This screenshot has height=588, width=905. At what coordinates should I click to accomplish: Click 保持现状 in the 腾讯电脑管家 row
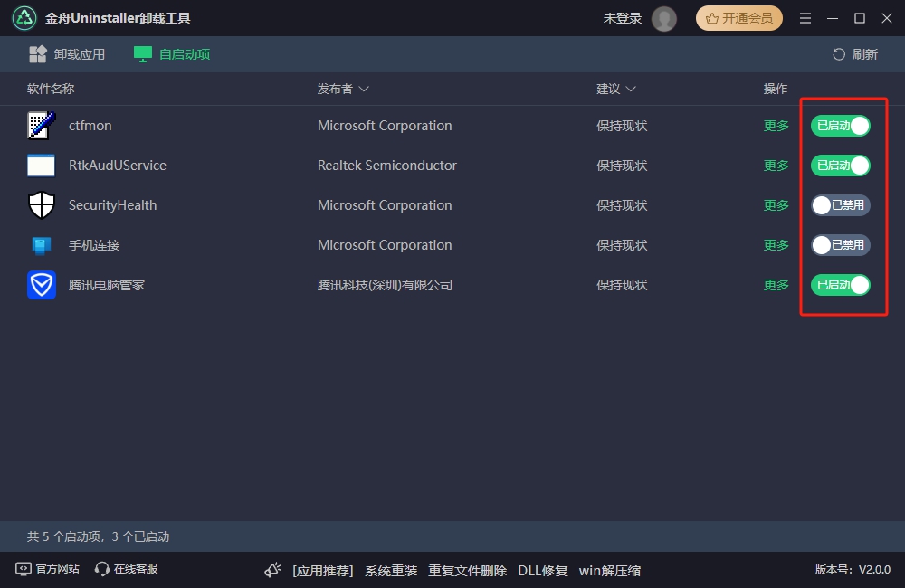[x=622, y=284]
